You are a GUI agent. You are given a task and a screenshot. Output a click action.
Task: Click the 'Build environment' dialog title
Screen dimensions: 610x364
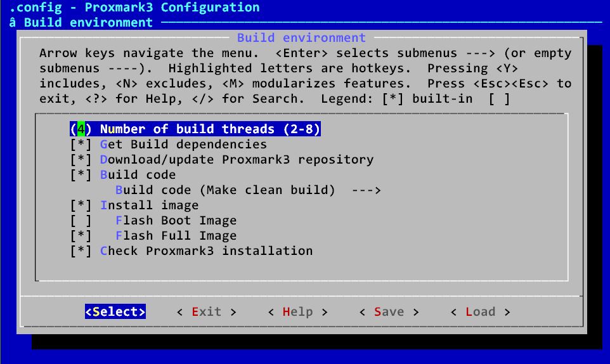[x=301, y=37]
